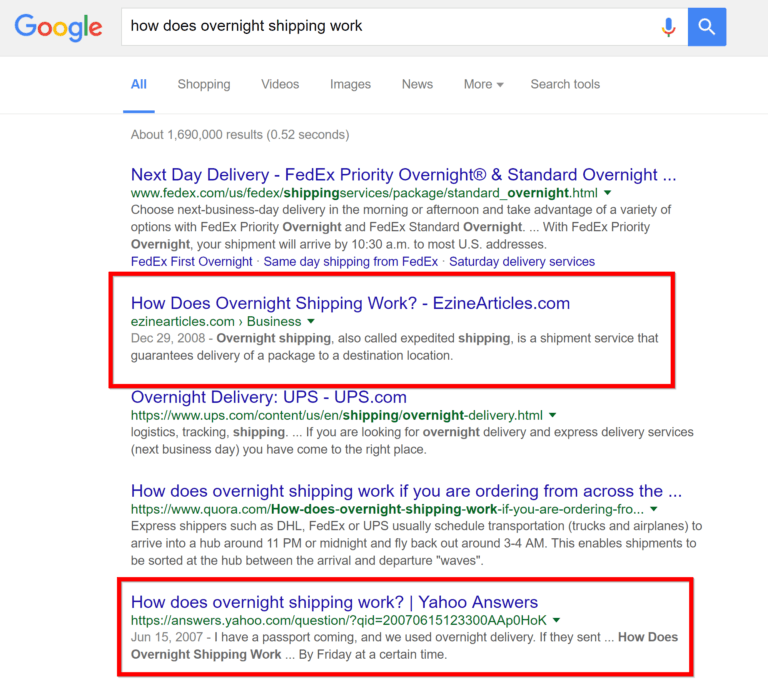768x681 pixels.
Task: Open Search tools
Action: click(565, 84)
